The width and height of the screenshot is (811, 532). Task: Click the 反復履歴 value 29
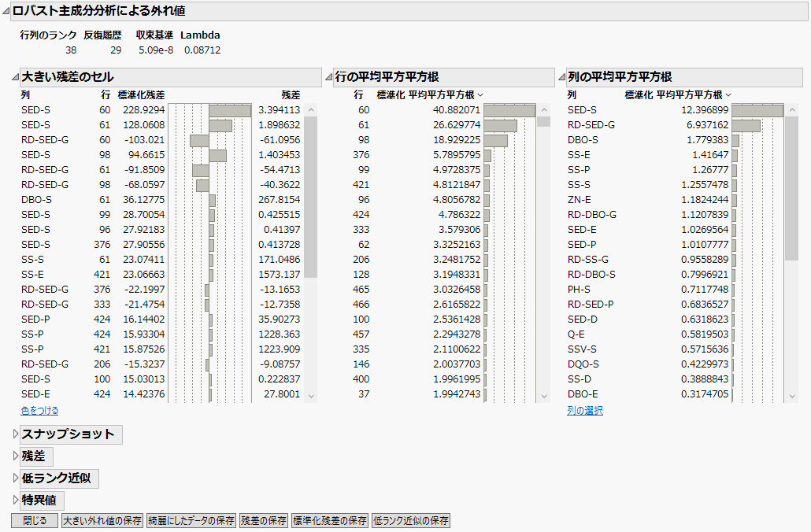click(x=116, y=50)
